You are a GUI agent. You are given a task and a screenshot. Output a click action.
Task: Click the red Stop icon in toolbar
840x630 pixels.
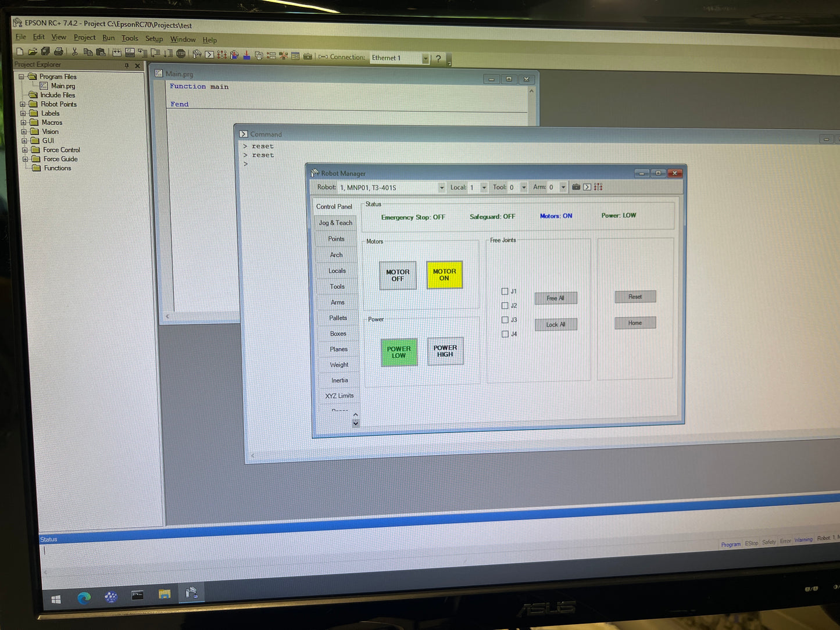point(181,53)
